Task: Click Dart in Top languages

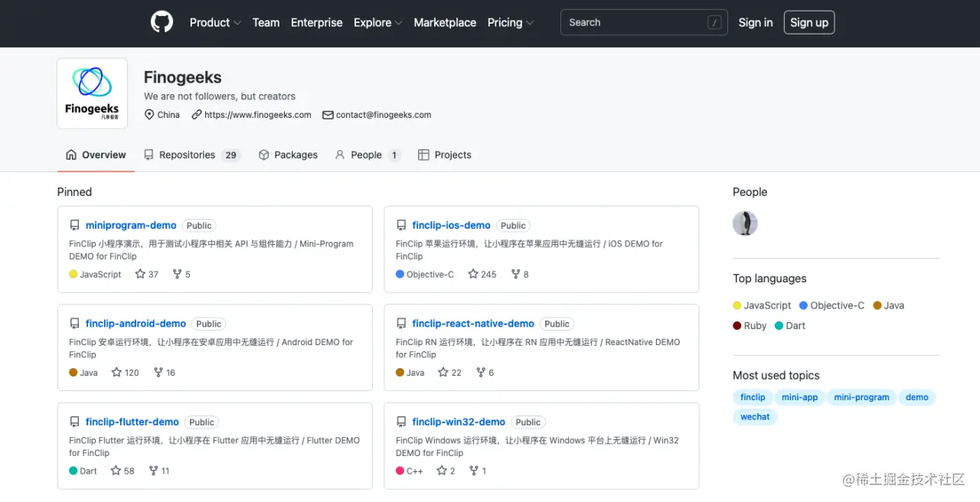Action: pos(790,325)
